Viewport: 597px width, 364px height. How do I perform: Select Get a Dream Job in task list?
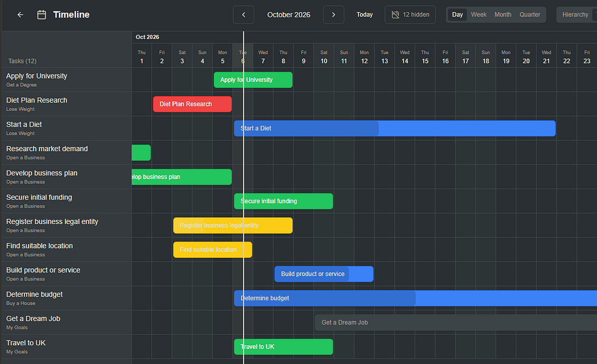coord(33,318)
